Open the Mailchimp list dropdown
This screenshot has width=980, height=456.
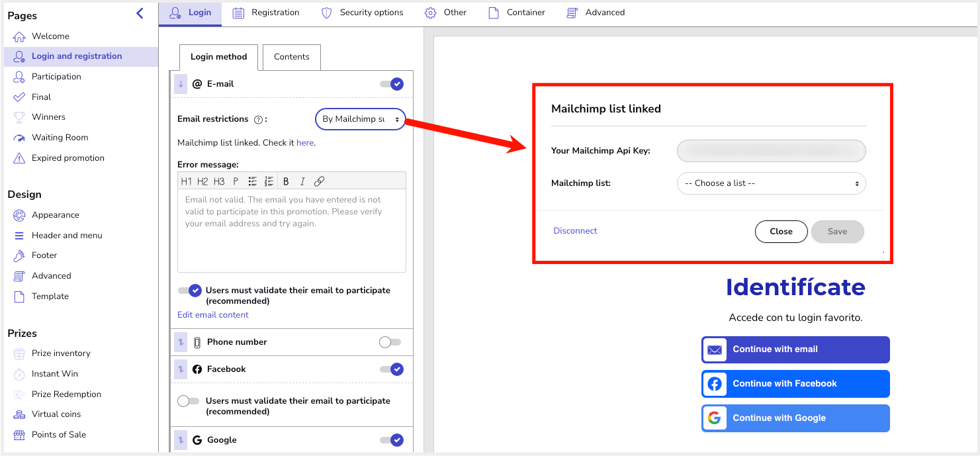coord(771,183)
